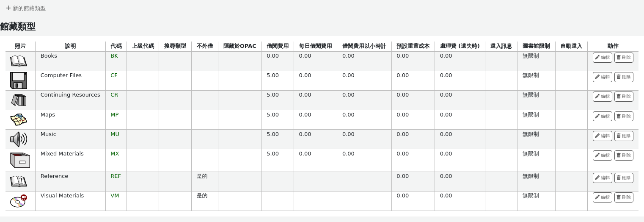
Task: Click the Mixed Materials archive box icon
Action: pyautogui.click(x=20, y=160)
